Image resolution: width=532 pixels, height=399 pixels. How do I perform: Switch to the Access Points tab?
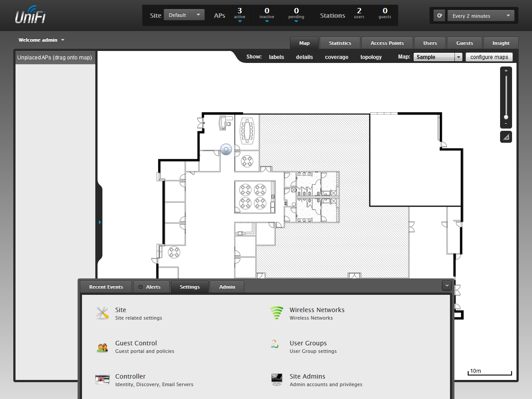(387, 43)
